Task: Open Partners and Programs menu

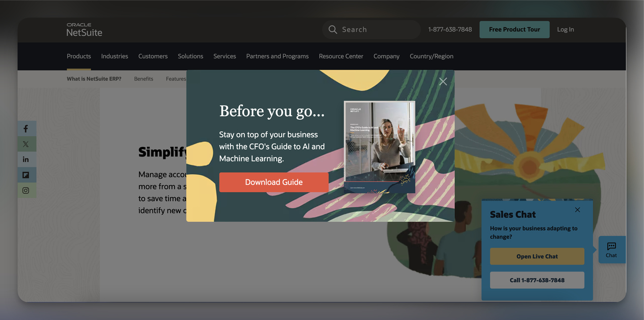Action: pyautogui.click(x=277, y=56)
